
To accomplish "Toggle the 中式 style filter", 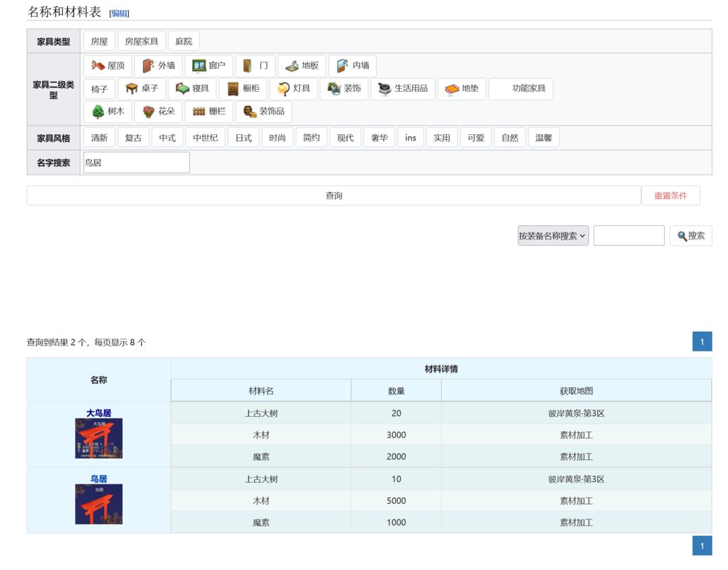I will click(x=167, y=138).
